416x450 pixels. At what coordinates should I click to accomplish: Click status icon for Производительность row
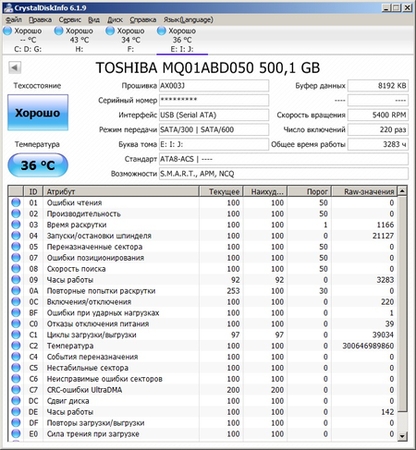click(16, 214)
